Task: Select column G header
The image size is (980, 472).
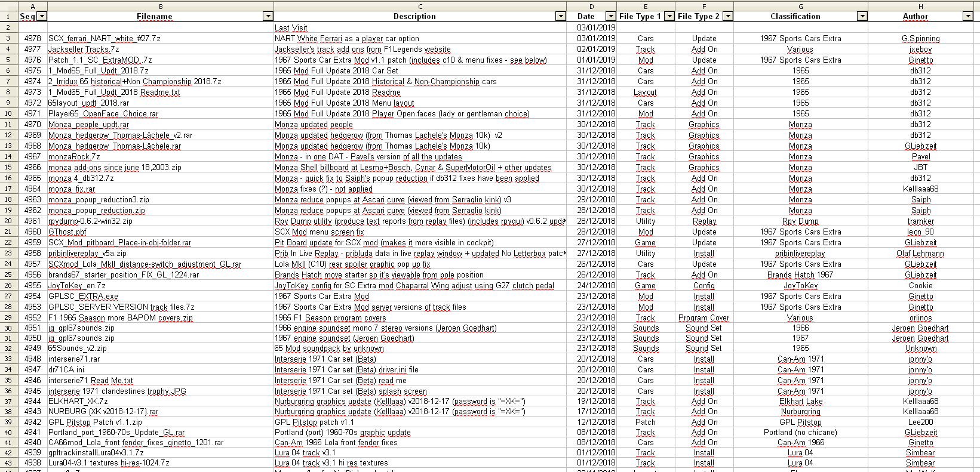Action: [800, 6]
